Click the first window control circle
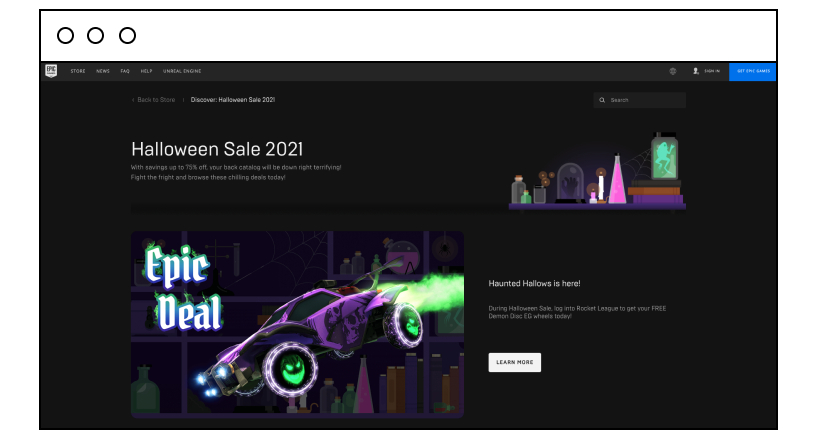Image resolution: width=818 pixels, height=439 pixels. pyautogui.click(x=65, y=36)
